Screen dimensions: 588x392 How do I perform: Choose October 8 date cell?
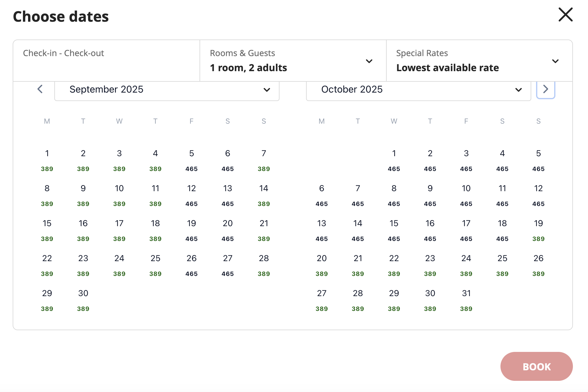pos(394,195)
